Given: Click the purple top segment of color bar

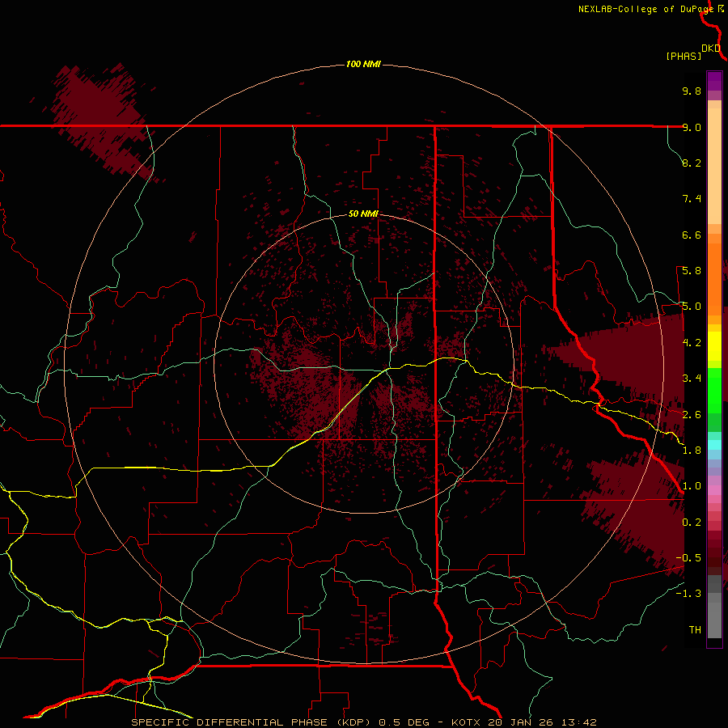Looking at the screenshot, I should tap(714, 81).
